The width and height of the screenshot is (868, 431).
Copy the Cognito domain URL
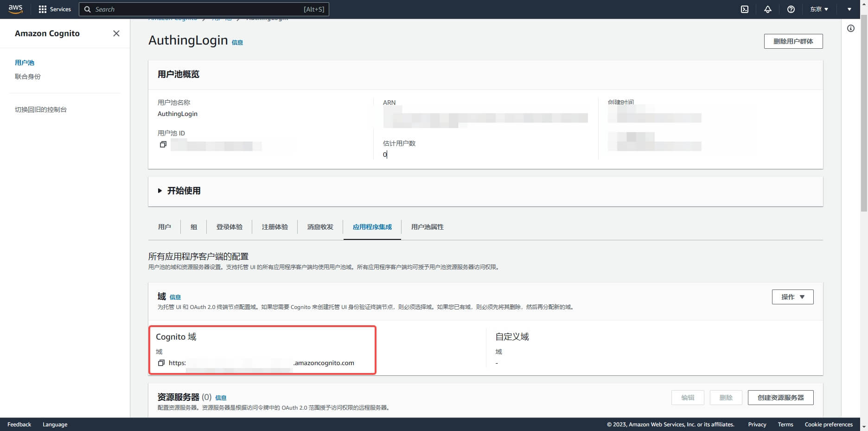point(161,363)
